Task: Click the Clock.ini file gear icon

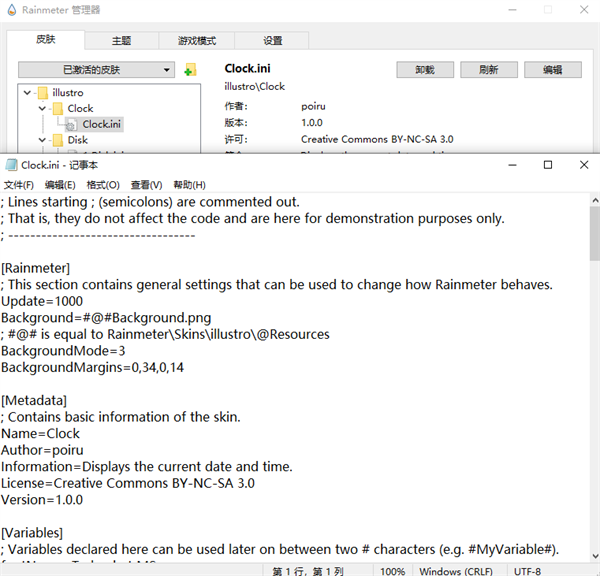Action: pos(71,124)
